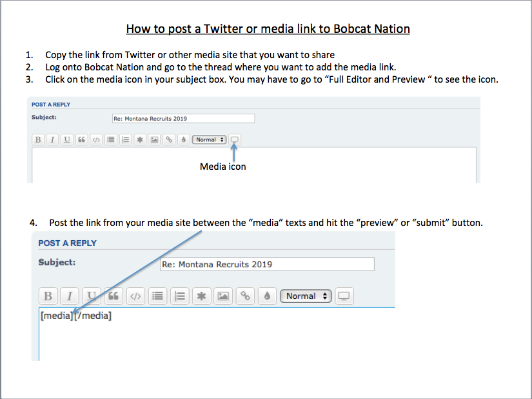Click Subject field in lower large reply form
Viewport: 532px width, 399px height.
click(x=267, y=264)
